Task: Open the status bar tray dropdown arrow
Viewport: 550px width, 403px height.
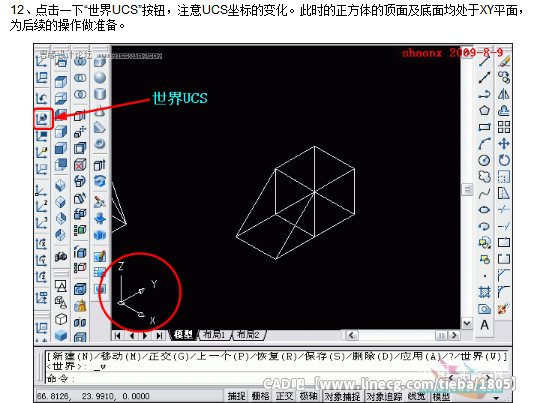Action: click(x=496, y=398)
